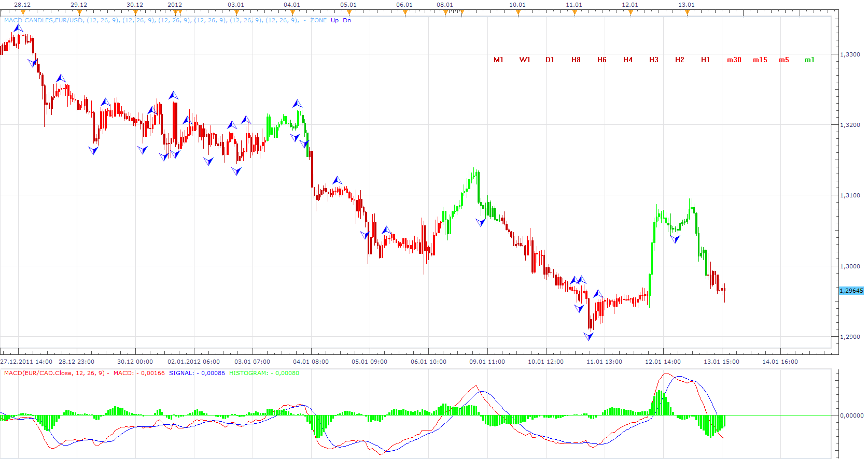Click the 09.01 11:00 time axis label
This screenshot has width=868, height=459.
487,362
